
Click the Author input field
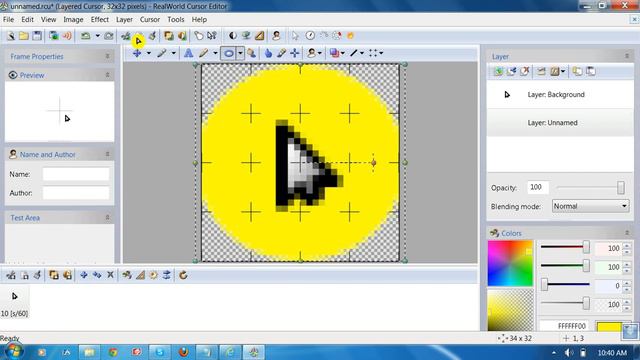point(76,193)
